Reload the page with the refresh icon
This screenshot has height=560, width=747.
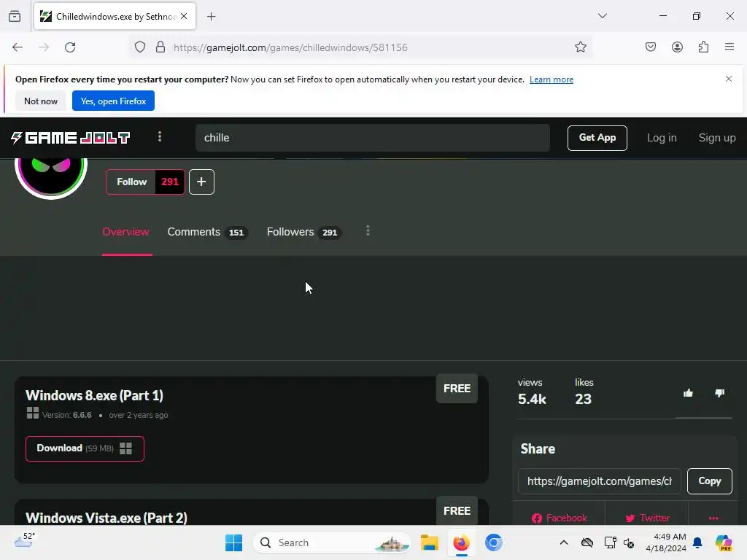(70, 47)
